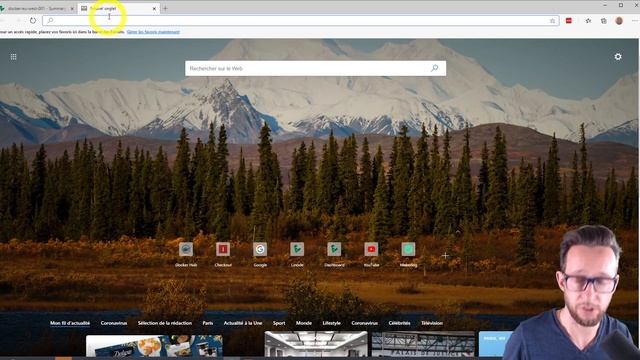The width and height of the screenshot is (640, 360).
Task: Open the apps grid launcher icon
Action: pyautogui.click(x=13, y=57)
